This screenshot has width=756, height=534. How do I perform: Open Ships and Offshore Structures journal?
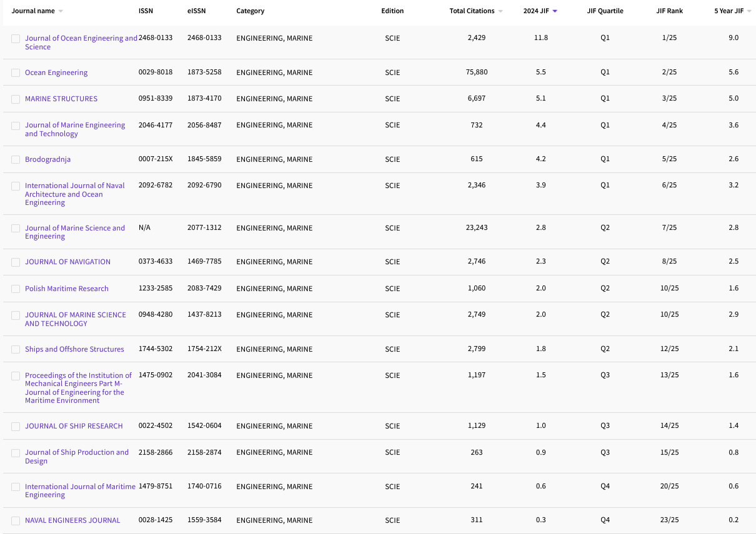click(x=74, y=349)
